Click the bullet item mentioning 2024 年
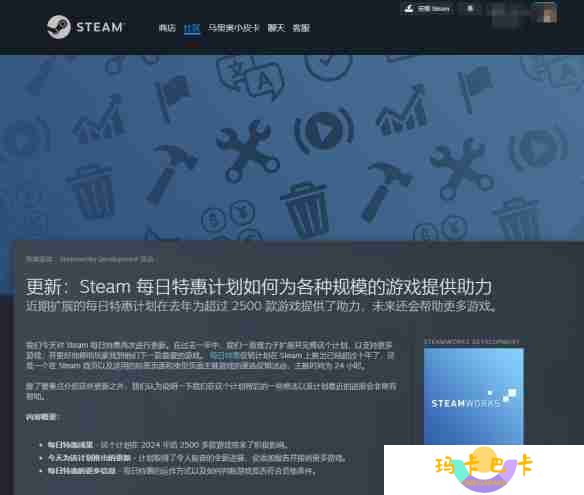Viewport: 584px width, 495px height. [167, 445]
